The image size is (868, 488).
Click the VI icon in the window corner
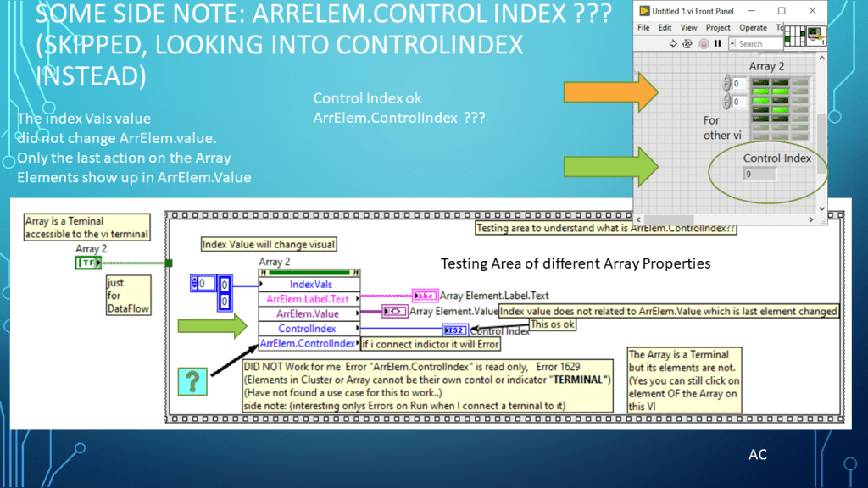pos(815,35)
